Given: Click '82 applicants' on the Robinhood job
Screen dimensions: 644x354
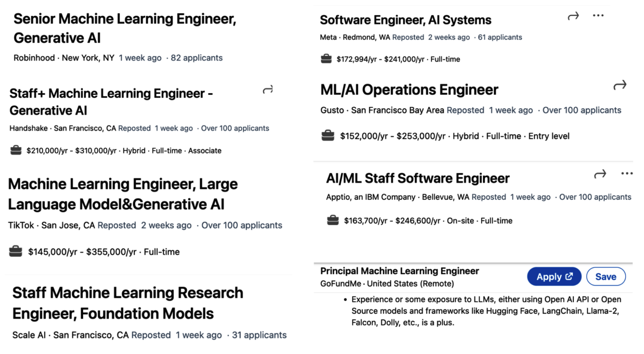Looking at the screenshot, I should click(x=196, y=58).
